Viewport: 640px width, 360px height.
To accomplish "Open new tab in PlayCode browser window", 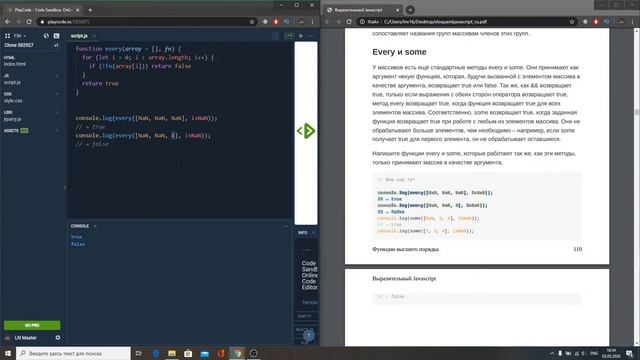I will coord(90,10).
